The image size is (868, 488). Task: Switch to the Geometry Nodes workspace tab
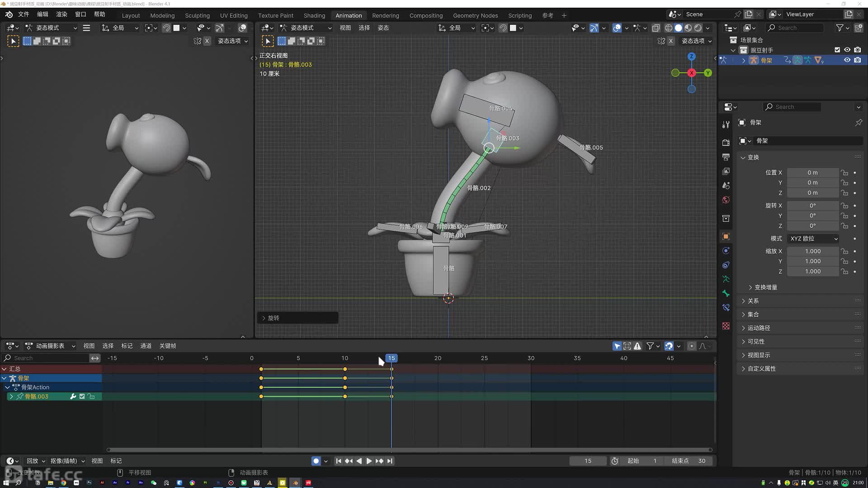(475, 15)
